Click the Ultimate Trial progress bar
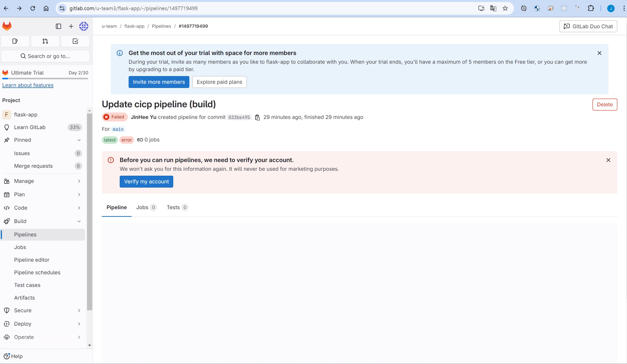Viewport: 627px width, 364px height. tap(45, 79)
